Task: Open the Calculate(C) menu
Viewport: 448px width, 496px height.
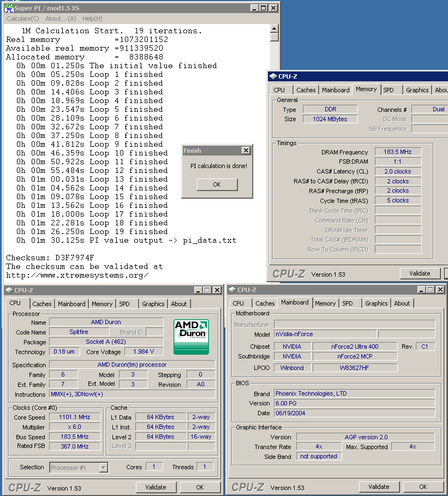Action: click(x=22, y=19)
